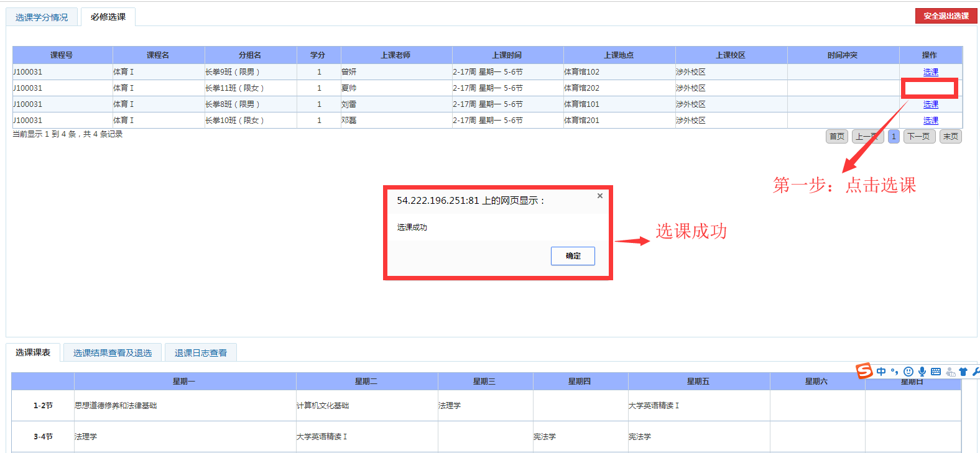Click the 学分 column header

pyautogui.click(x=318, y=55)
